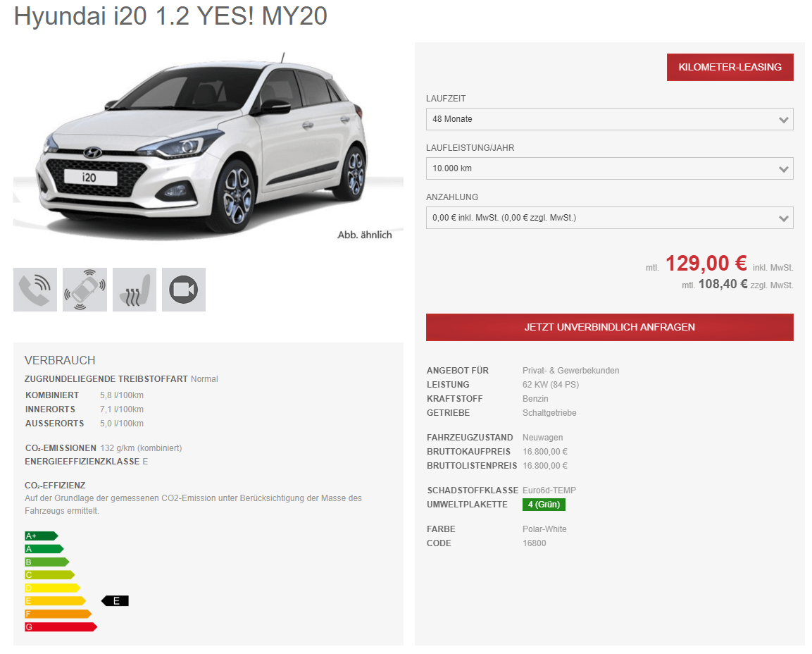
Task: Click the A efficiency class arrow
Action: (x=44, y=549)
